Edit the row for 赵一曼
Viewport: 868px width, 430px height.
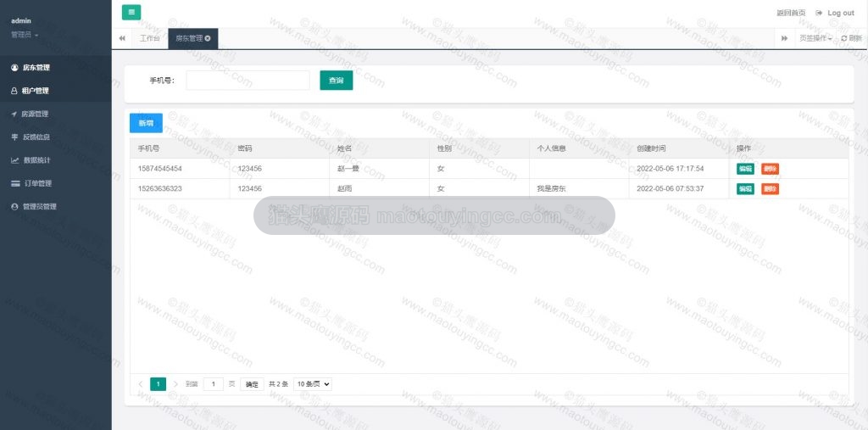tap(745, 169)
